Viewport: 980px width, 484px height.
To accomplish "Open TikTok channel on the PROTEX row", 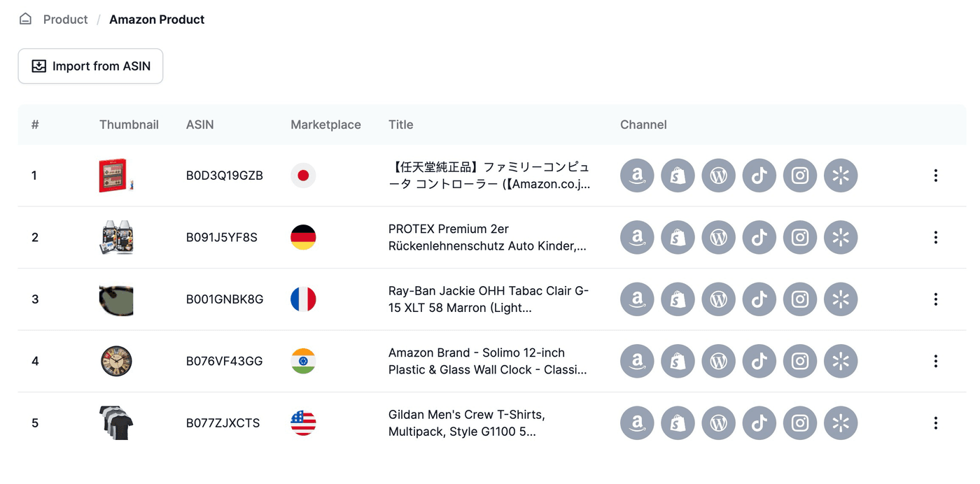I will (x=759, y=237).
